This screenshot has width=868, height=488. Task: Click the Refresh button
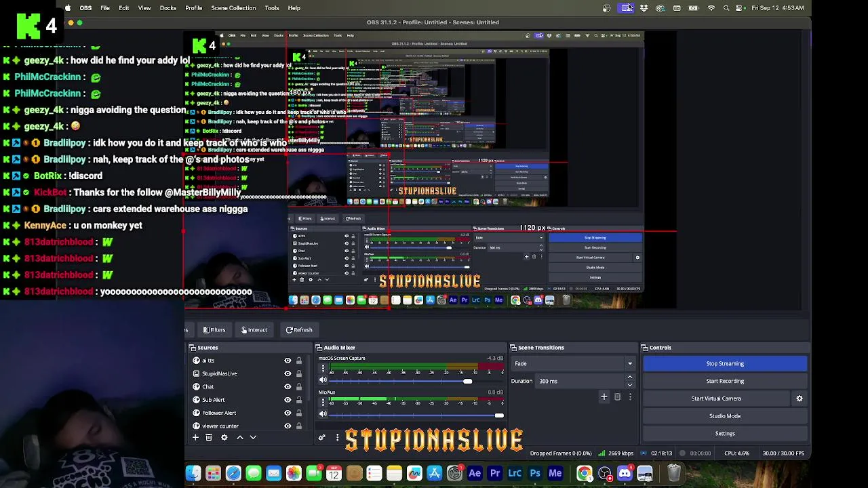(299, 330)
